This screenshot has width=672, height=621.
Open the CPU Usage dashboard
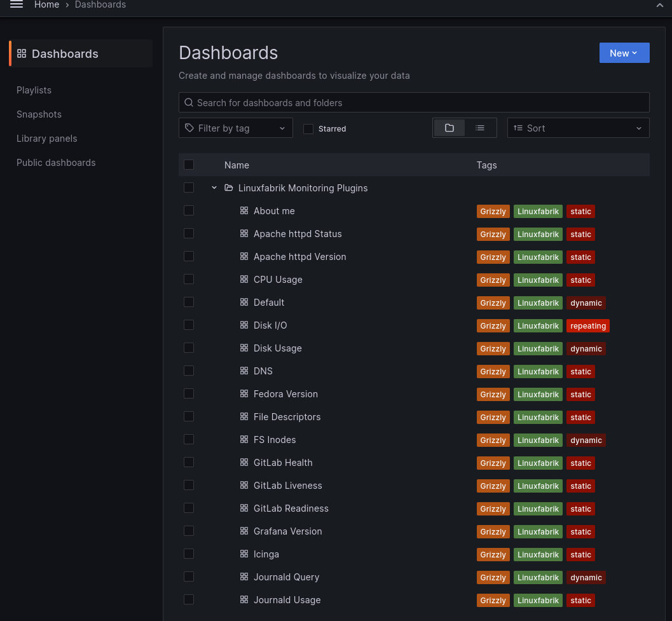click(278, 280)
